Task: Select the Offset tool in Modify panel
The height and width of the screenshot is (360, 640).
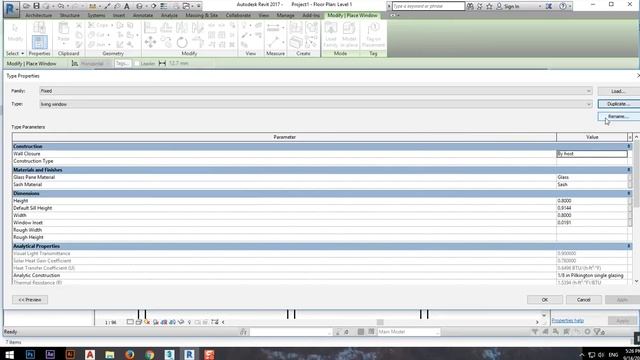Action: 166,28
